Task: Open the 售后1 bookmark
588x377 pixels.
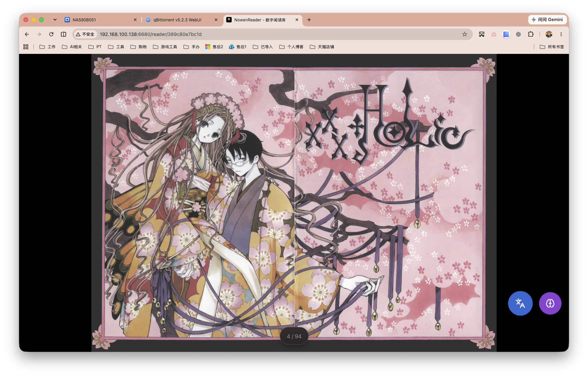Action: (238, 47)
